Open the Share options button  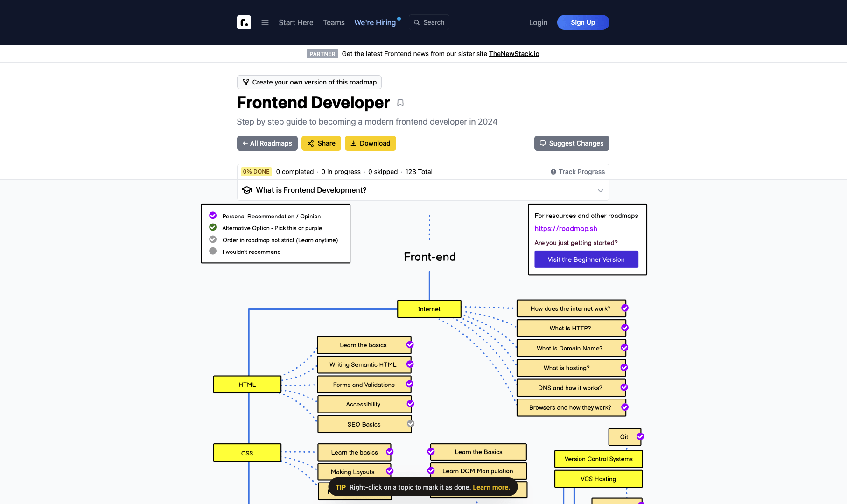(x=321, y=143)
